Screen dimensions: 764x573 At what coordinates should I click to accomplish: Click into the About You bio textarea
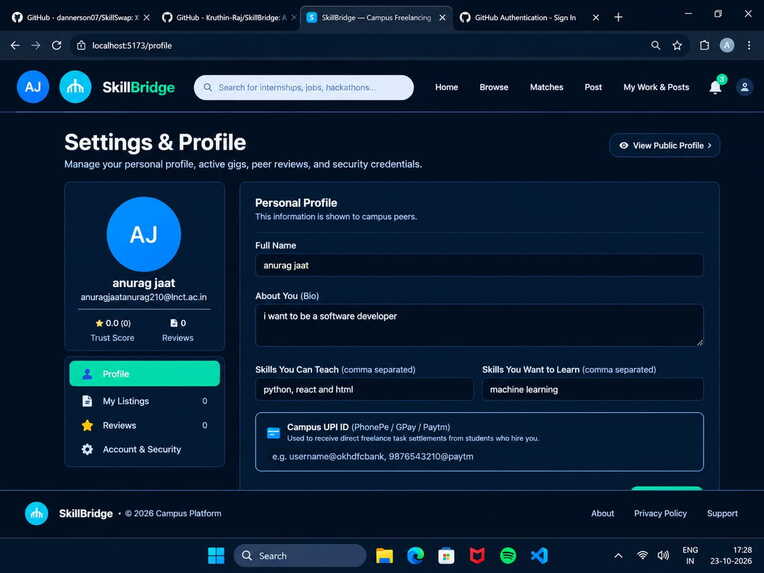click(x=479, y=325)
